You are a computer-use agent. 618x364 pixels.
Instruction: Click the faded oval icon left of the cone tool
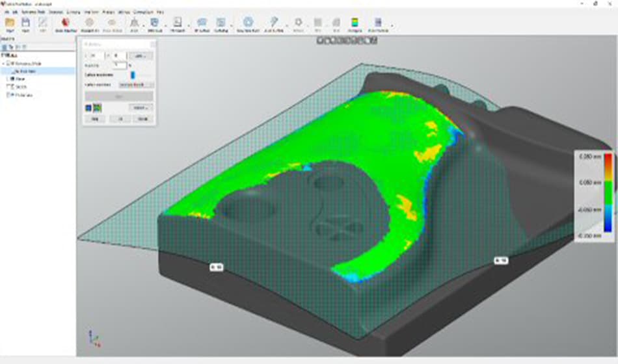112,23
